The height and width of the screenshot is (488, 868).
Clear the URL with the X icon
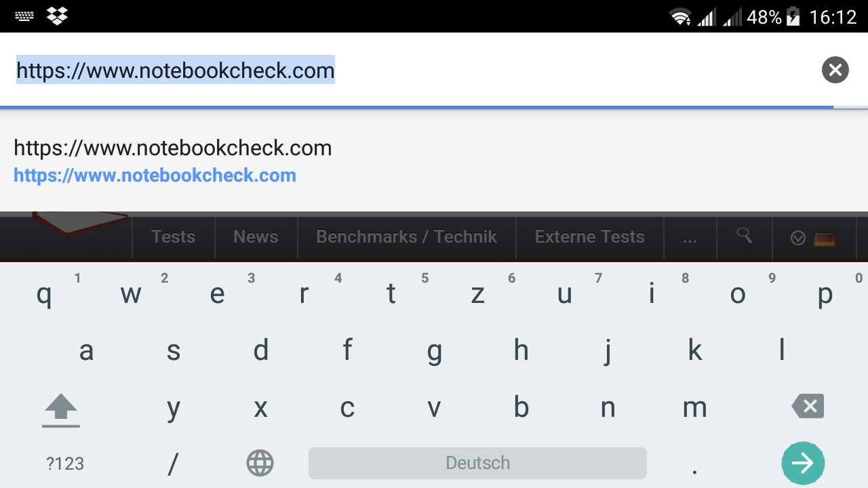coord(835,70)
